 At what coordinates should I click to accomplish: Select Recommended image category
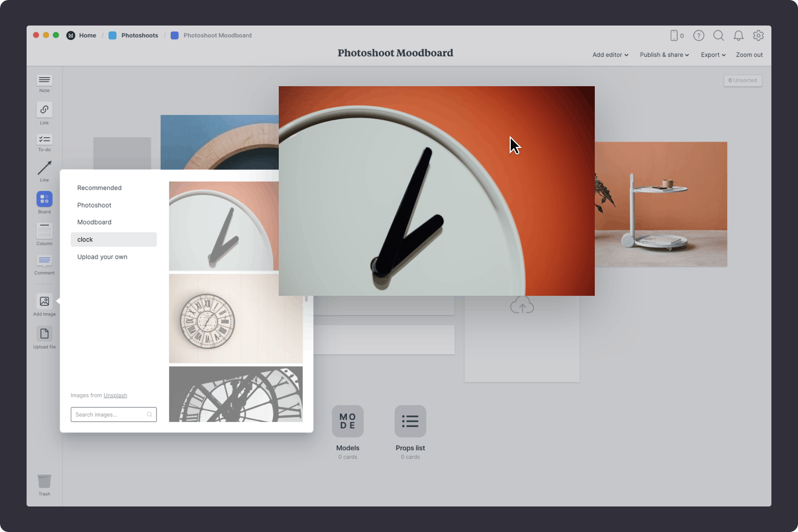tap(113, 188)
